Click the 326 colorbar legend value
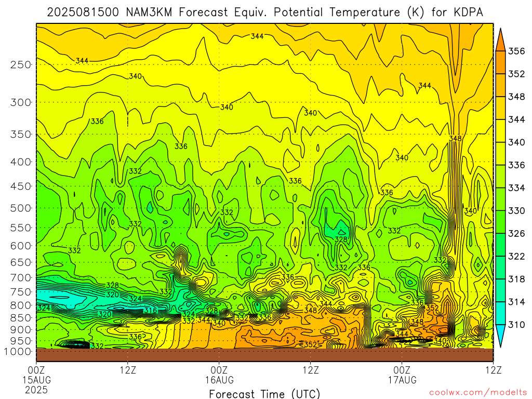 click(x=516, y=233)
